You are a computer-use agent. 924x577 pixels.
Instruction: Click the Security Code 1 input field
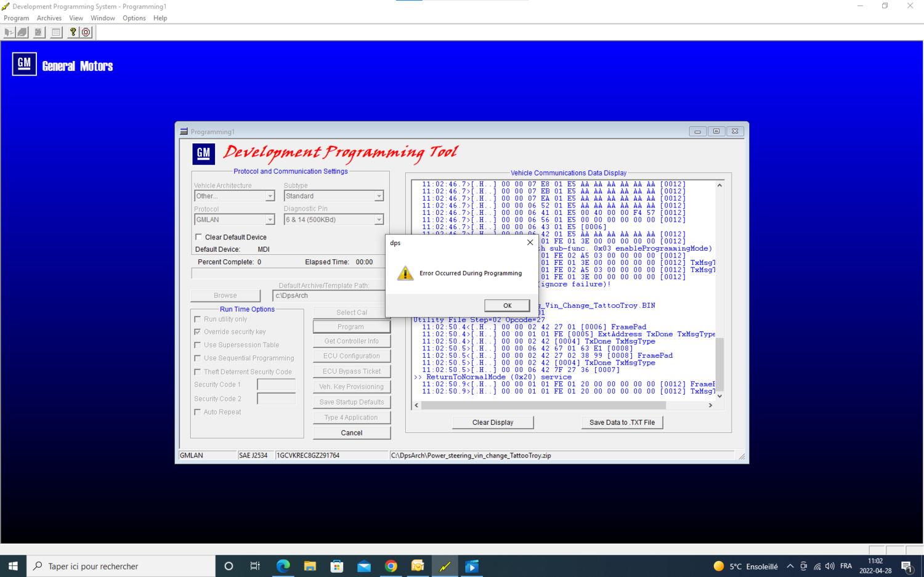click(277, 385)
